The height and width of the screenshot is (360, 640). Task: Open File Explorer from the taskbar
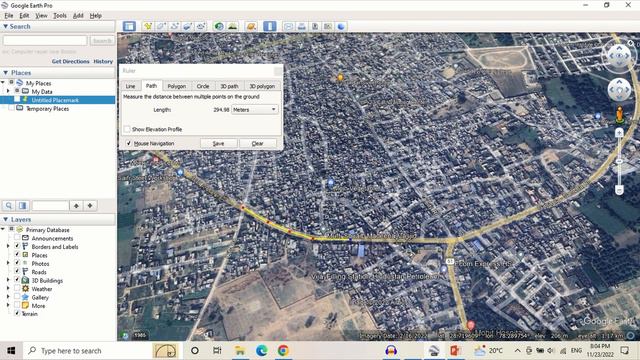[240, 350]
